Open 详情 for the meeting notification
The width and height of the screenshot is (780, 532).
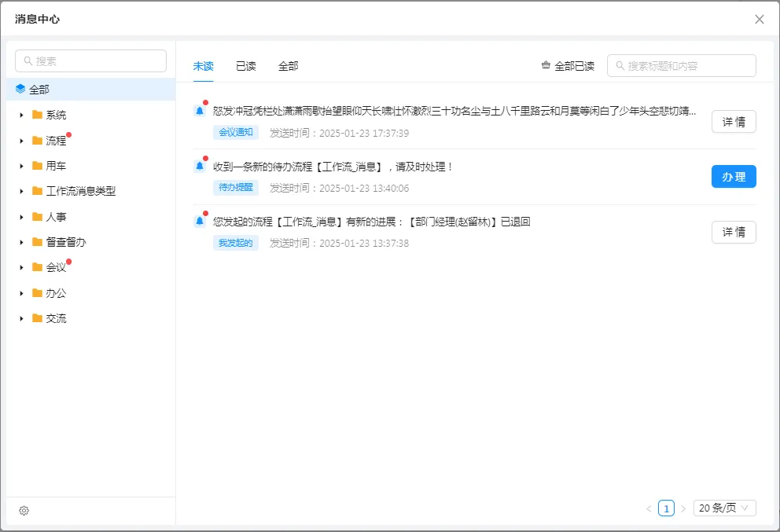click(x=733, y=122)
